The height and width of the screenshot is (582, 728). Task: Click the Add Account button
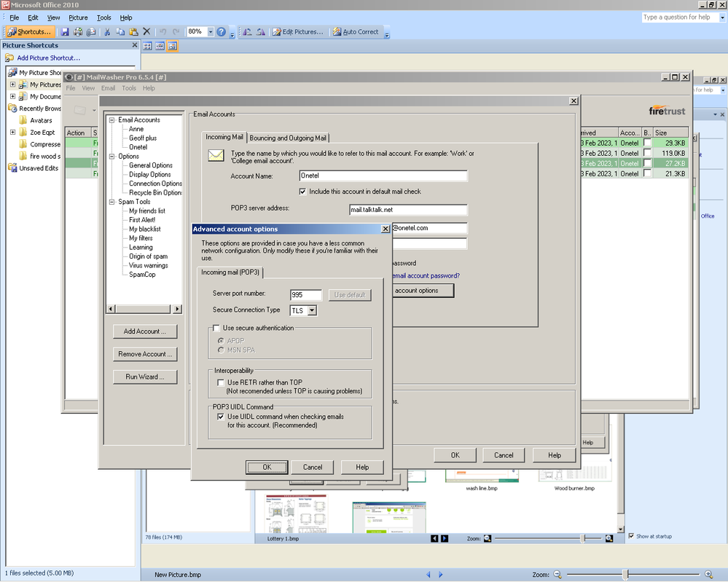click(x=145, y=331)
